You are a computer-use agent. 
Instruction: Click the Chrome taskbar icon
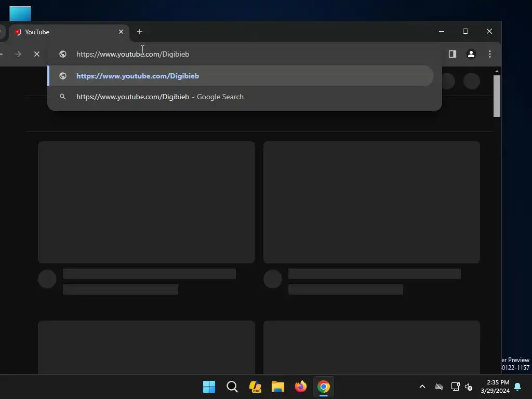pyautogui.click(x=323, y=387)
